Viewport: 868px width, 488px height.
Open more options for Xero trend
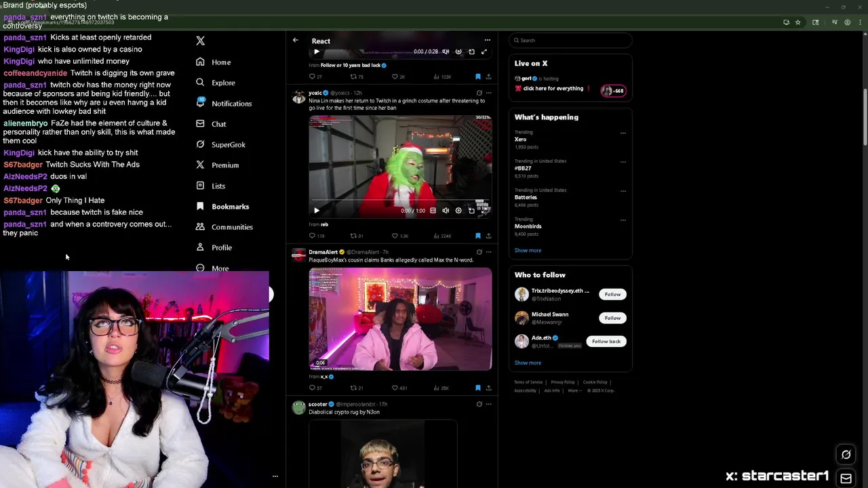(x=623, y=133)
